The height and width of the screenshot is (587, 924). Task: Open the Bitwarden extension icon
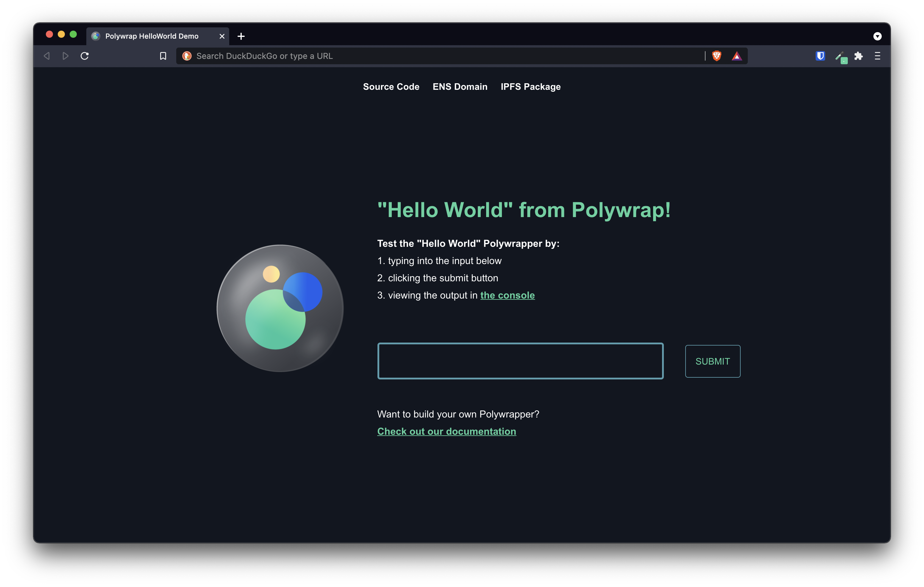[x=820, y=56]
